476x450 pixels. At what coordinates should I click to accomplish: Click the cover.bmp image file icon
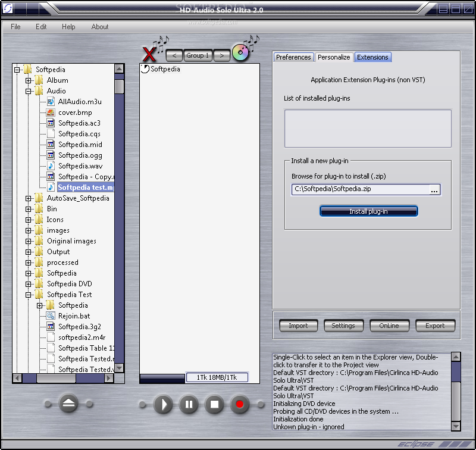pyautogui.click(x=51, y=112)
